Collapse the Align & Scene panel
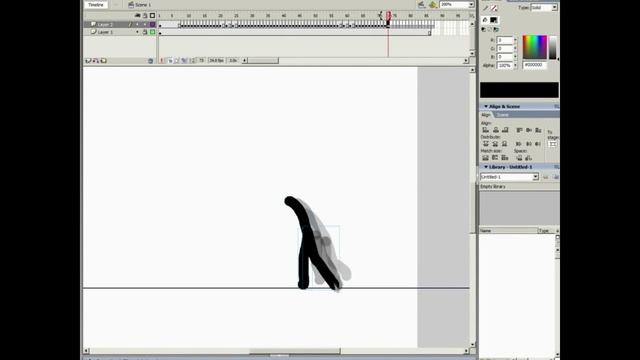The height and width of the screenshot is (360, 640). click(x=486, y=106)
